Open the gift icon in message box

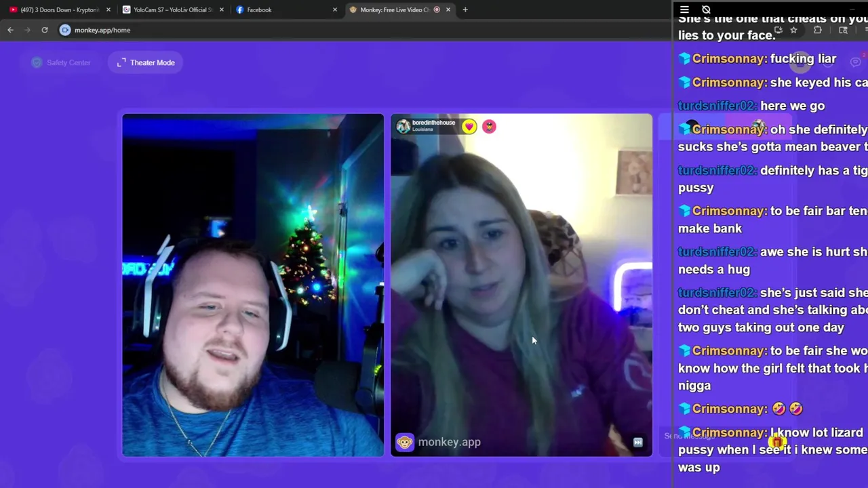(778, 442)
